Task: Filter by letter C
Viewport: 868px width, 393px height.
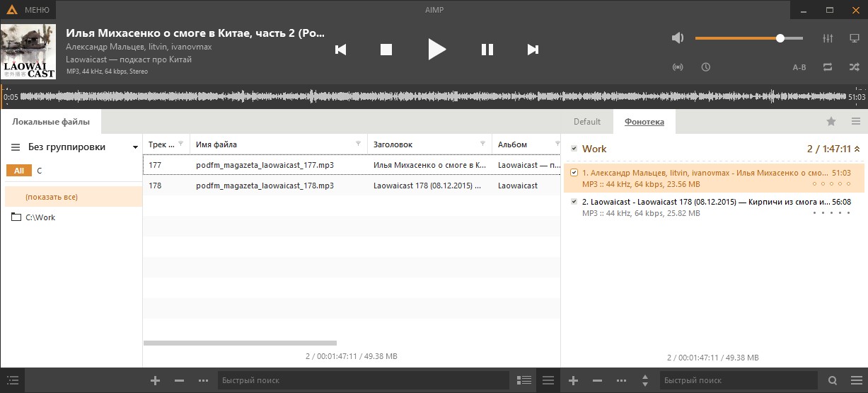Action: click(40, 171)
